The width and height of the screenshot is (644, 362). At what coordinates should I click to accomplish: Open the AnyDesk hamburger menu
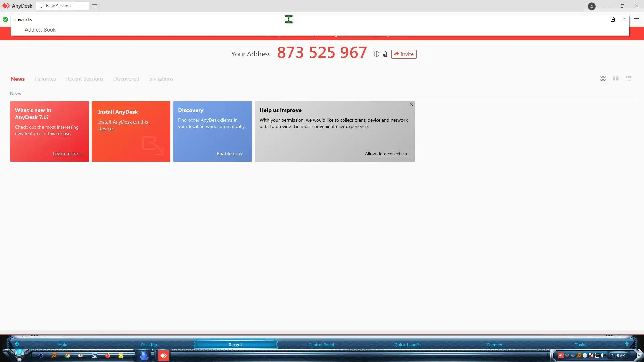click(x=636, y=19)
